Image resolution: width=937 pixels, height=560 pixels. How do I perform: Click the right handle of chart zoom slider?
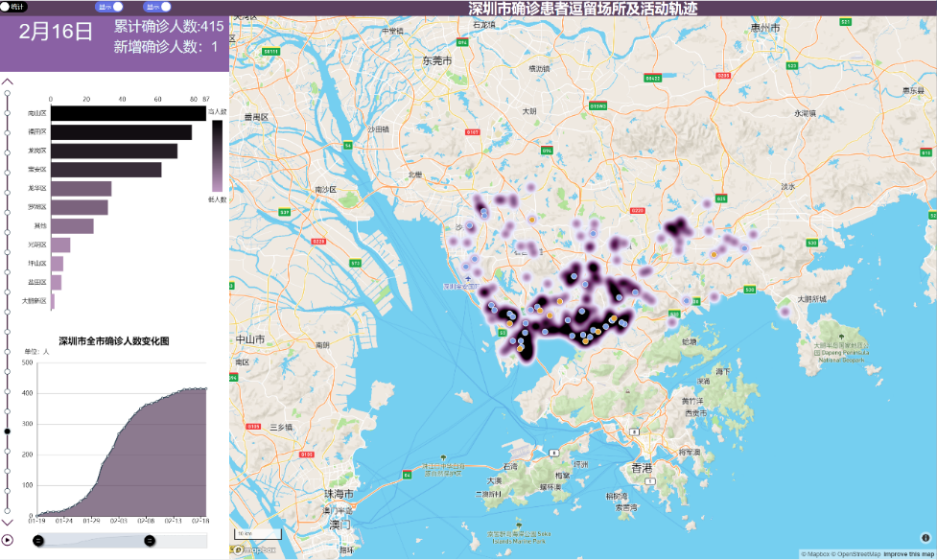coord(150,541)
